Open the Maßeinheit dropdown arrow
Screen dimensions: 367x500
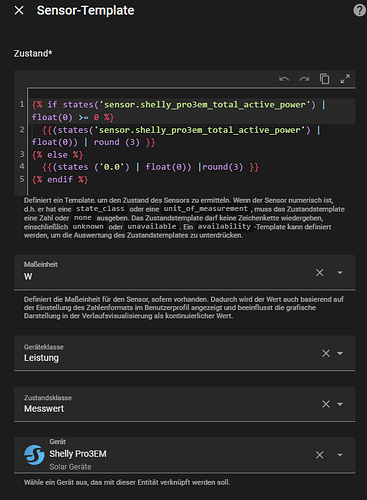click(340, 273)
